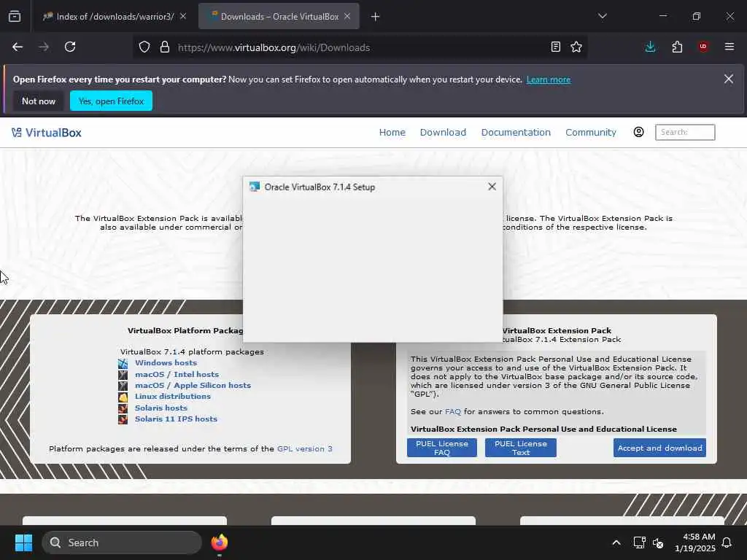747x560 pixels.
Task: Show hidden system tray icons
Action: point(616,542)
